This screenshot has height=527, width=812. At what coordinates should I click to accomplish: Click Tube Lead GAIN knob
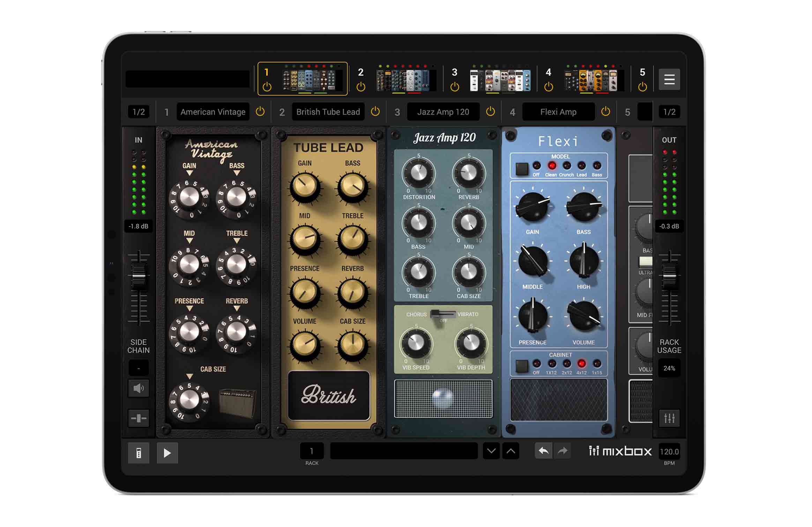pyautogui.click(x=305, y=186)
